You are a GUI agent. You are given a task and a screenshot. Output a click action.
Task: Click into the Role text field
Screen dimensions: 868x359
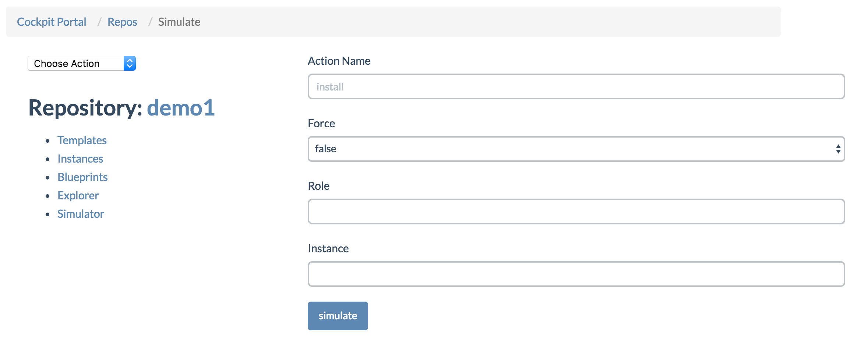(x=576, y=212)
